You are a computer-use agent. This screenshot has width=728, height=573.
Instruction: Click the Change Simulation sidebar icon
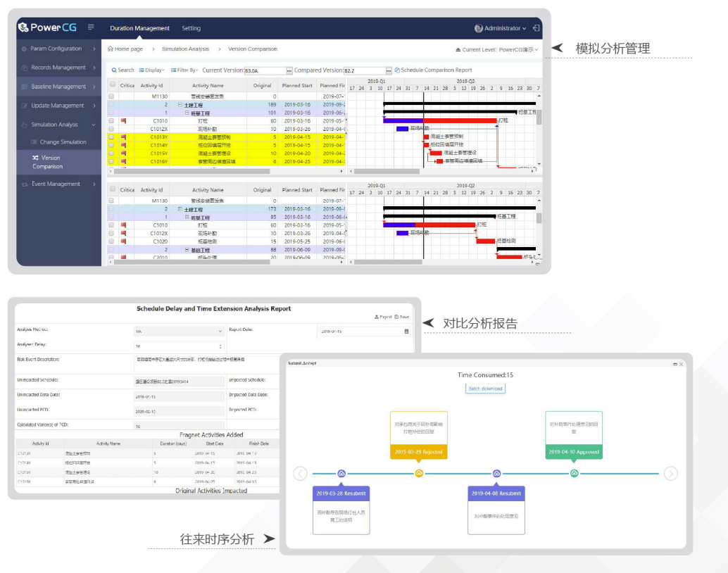click(x=34, y=142)
